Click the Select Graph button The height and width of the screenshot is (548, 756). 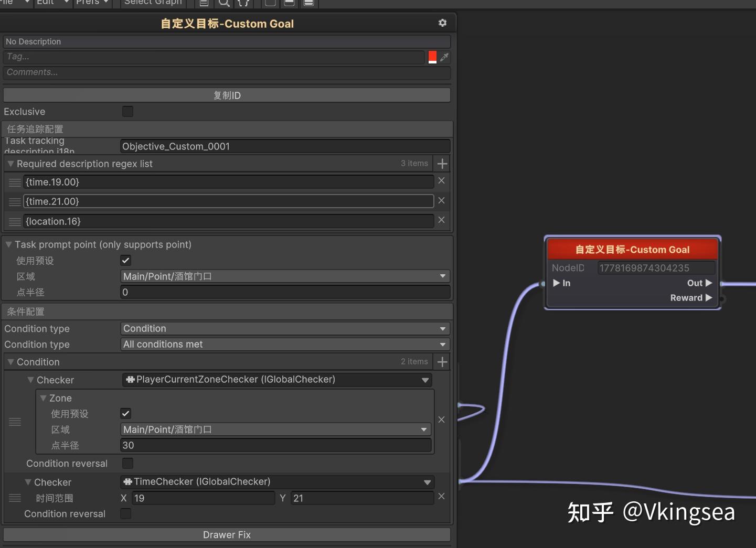(153, 3)
